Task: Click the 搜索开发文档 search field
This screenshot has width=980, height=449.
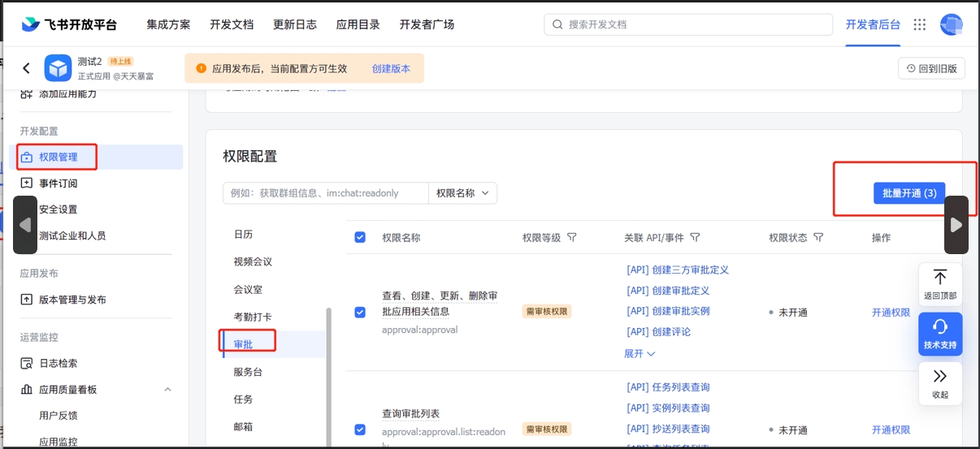Action: click(x=688, y=24)
